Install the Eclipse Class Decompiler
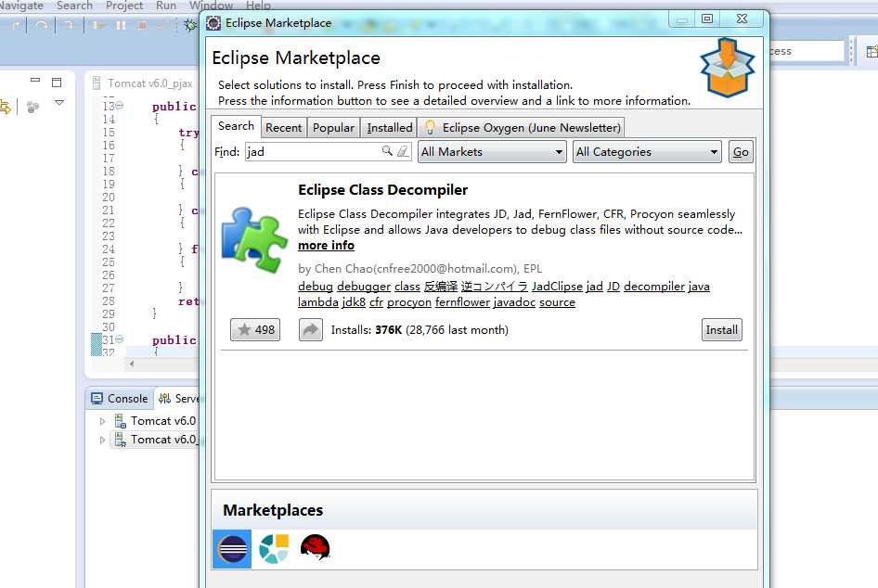Viewport: 878px width, 588px height. [x=722, y=329]
